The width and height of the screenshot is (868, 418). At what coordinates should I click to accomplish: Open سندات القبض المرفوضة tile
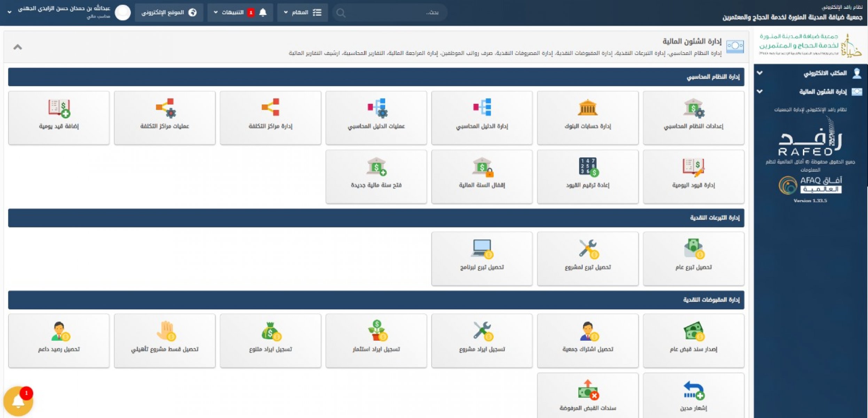pos(587,396)
